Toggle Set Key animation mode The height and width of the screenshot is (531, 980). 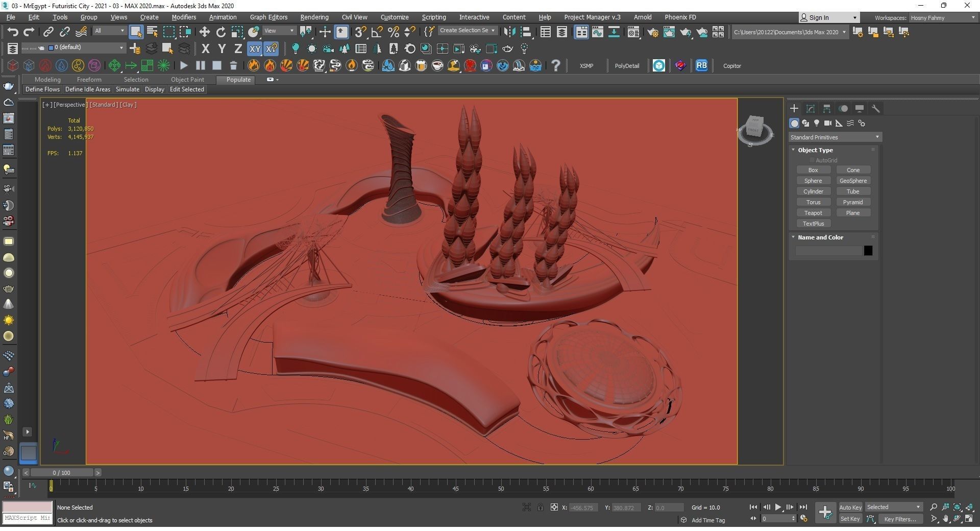[x=850, y=519]
